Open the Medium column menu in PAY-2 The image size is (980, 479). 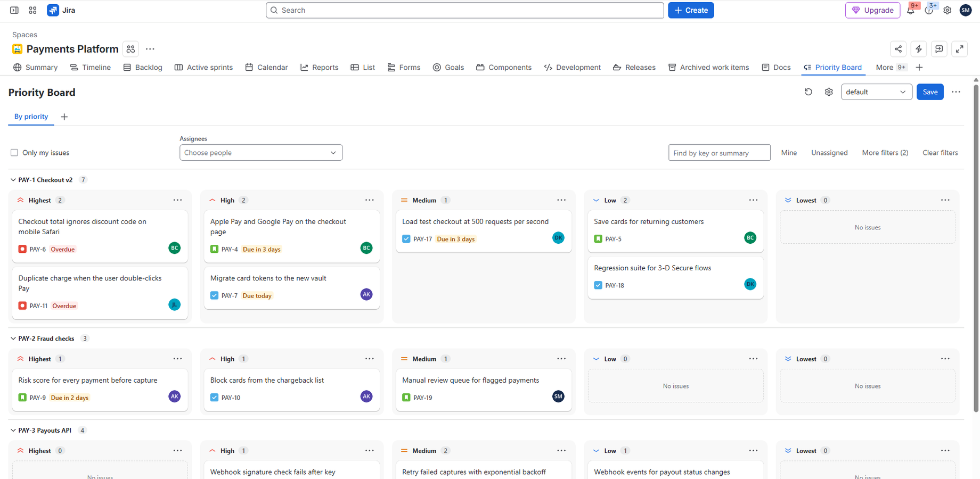coord(561,359)
